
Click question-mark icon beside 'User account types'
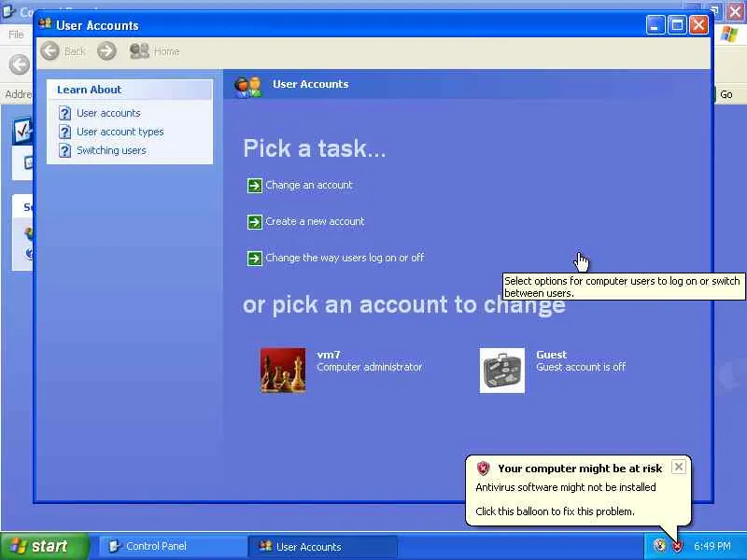[x=64, y=132]
